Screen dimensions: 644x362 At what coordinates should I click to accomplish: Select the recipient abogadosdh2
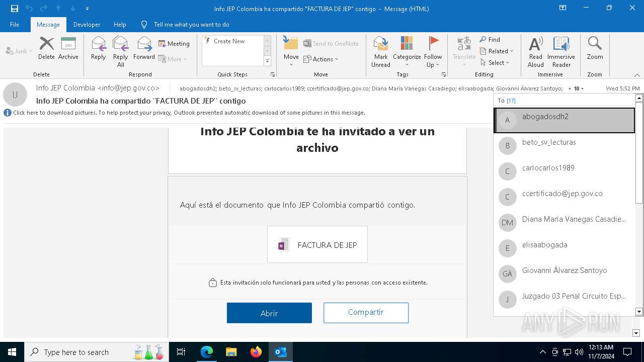pos(565,120)
